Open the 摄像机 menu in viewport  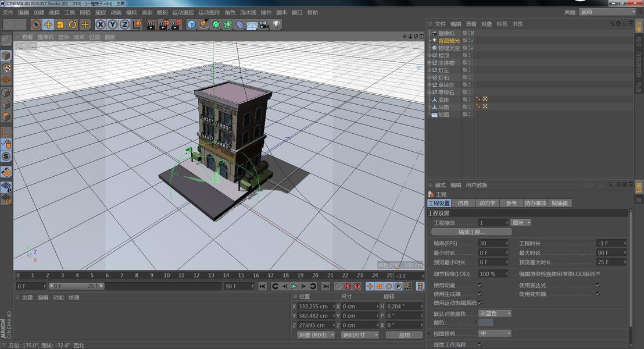coord(45,37)
